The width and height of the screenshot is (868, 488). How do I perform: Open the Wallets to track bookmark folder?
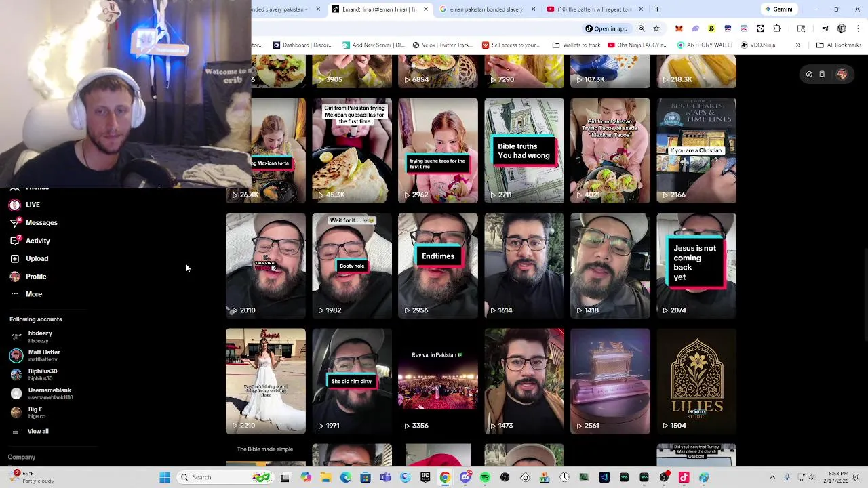pos(576,45)
